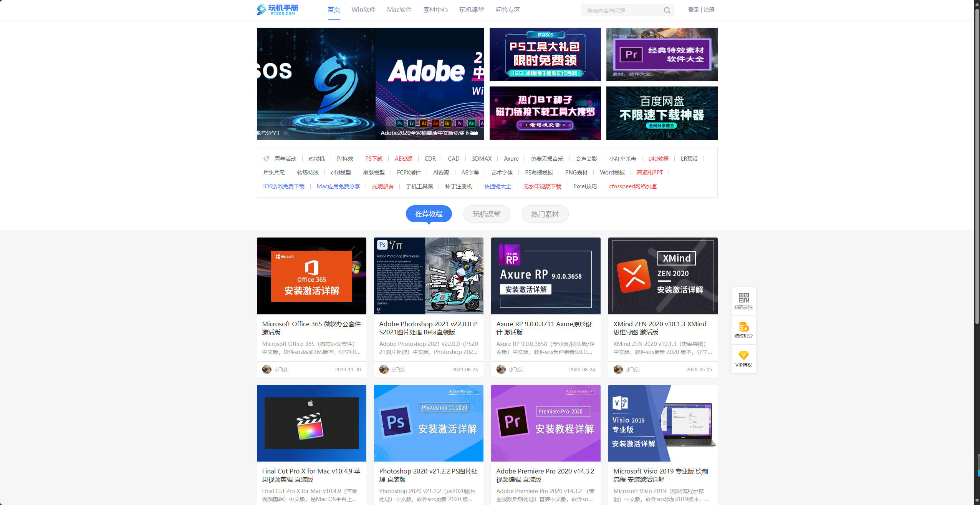Screen dimensions: 980x505
Task: Open the Mac软件 menu
Action: (399, 10)
